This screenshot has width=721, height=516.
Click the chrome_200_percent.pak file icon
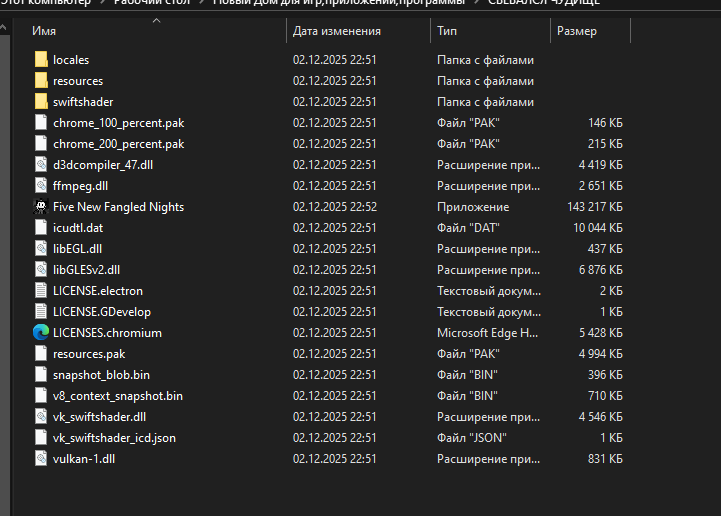pyautogui.click(x=41, y=144)
